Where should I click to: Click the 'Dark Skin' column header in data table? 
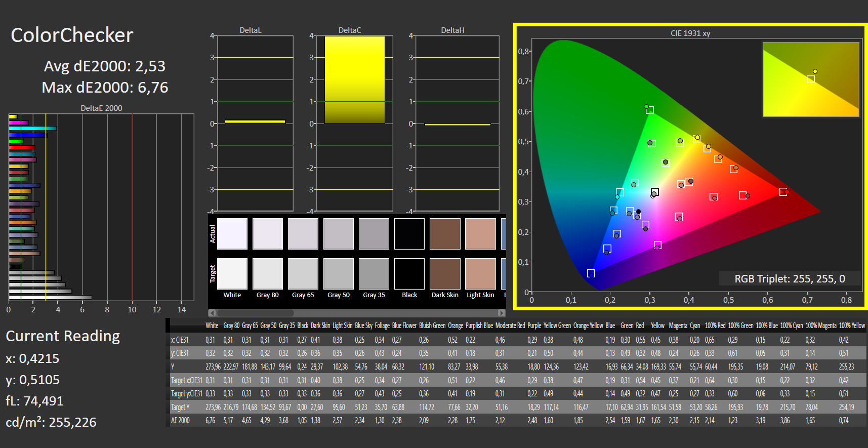[320, 325]
